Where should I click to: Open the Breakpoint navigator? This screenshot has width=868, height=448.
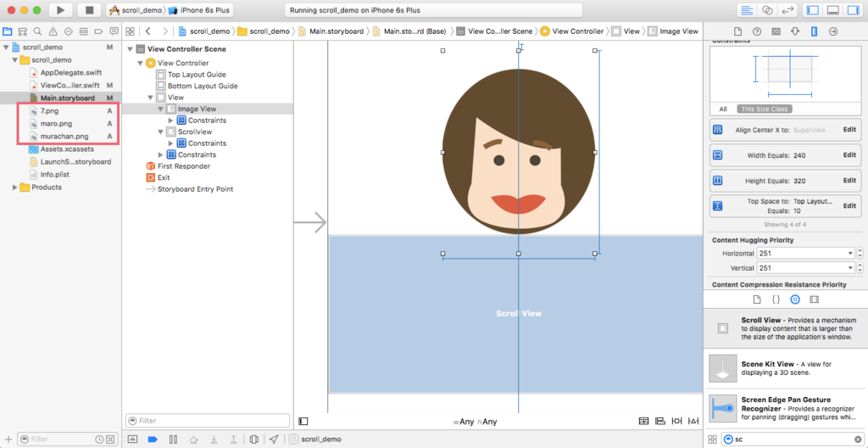pyautogui.click(x=99, y=31)
